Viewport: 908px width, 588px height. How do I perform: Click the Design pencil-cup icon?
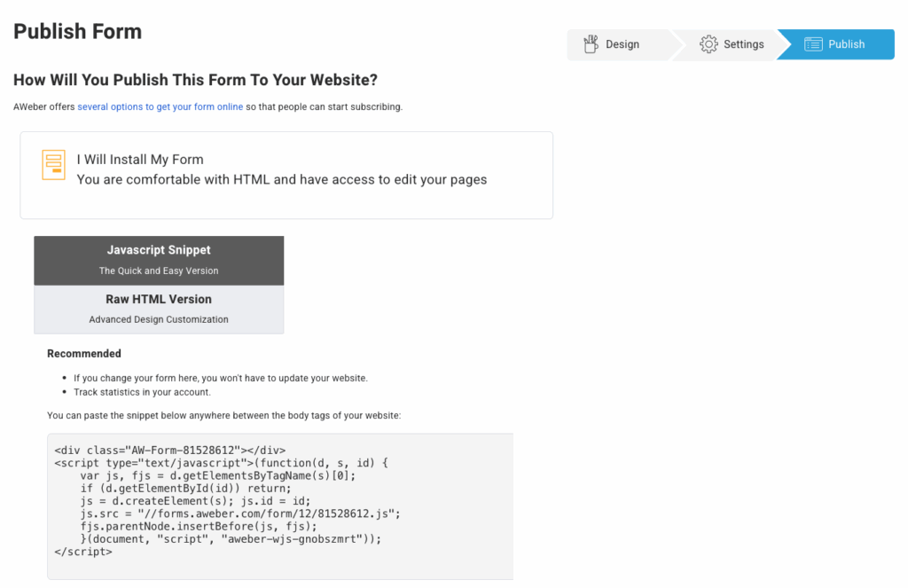coord(591,43)
